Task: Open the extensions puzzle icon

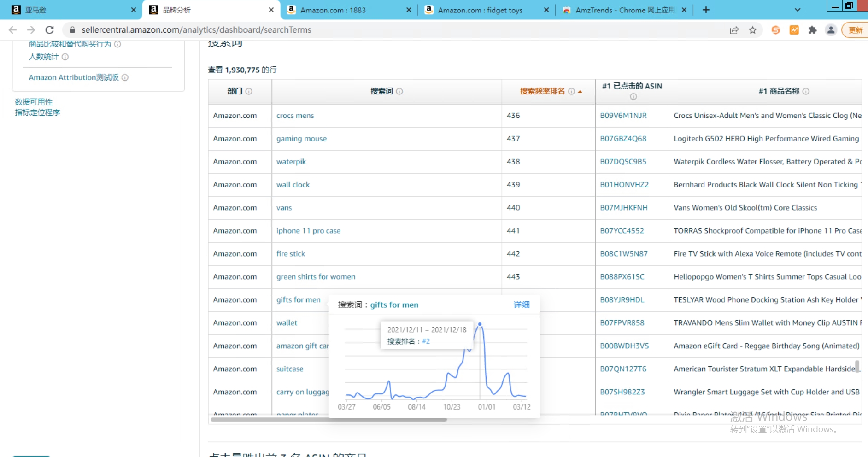Action: [x=812, y=30]
